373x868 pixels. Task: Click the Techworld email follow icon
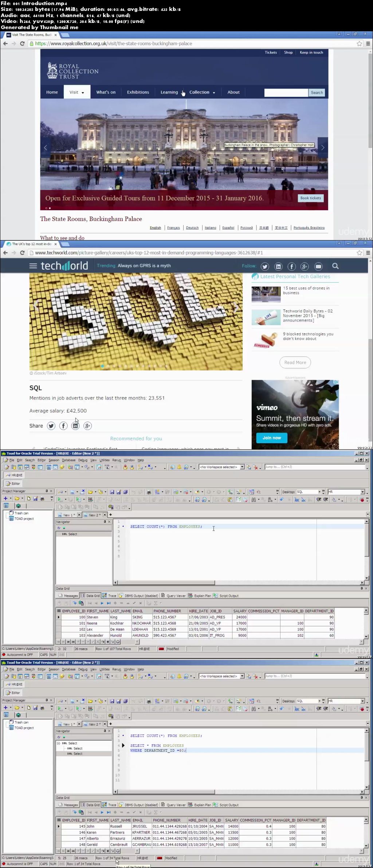click(x=318, y=267)
